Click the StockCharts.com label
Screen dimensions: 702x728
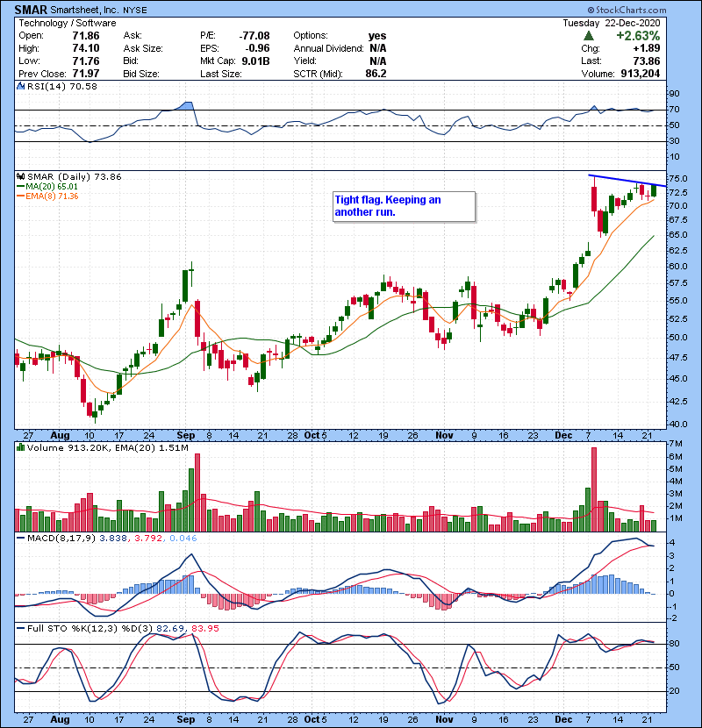627,10
